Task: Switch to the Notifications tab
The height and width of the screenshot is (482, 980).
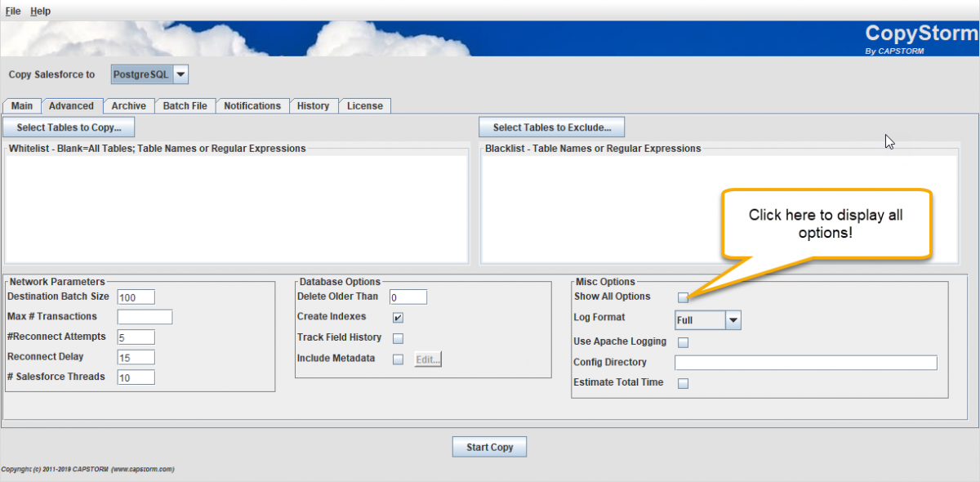Action: pos(252,105)
